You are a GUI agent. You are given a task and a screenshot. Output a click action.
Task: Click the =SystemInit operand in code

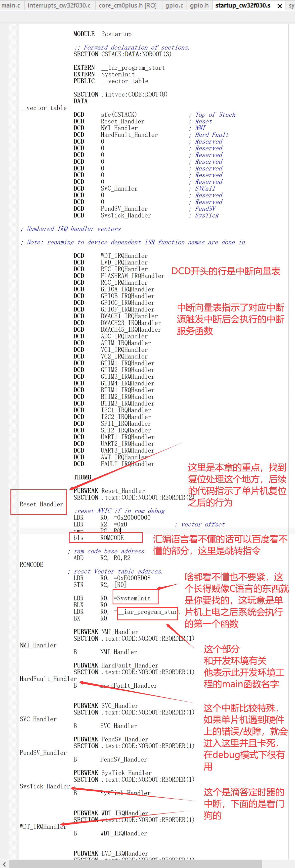132,598
